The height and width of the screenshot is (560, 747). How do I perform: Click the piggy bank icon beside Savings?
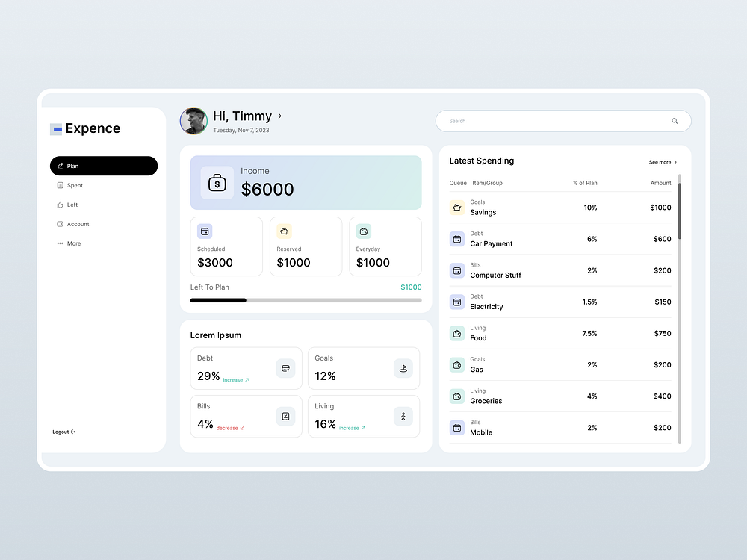pos(456,208)
